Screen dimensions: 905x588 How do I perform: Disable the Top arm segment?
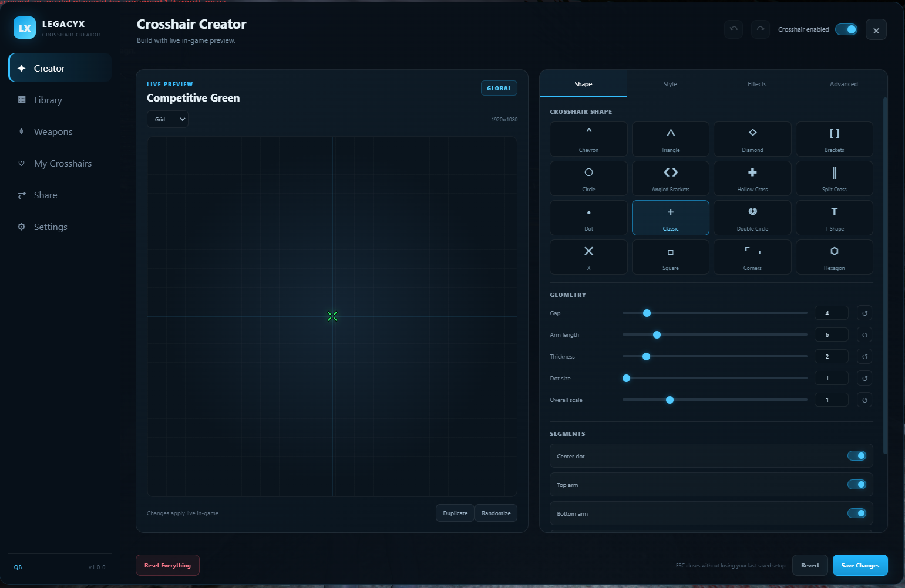pyautogui.click(x=857, y=485)
